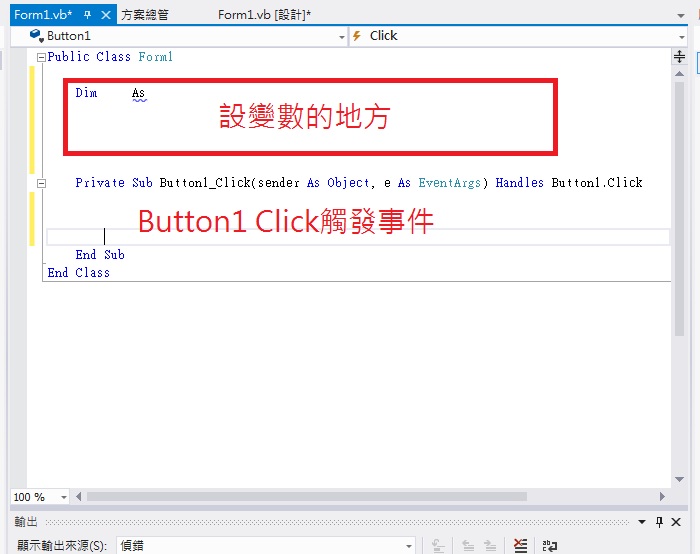This screenshot has width=700, height=554.
Task: Click the horizontal scrollbar right arrow
Action: 662,496
